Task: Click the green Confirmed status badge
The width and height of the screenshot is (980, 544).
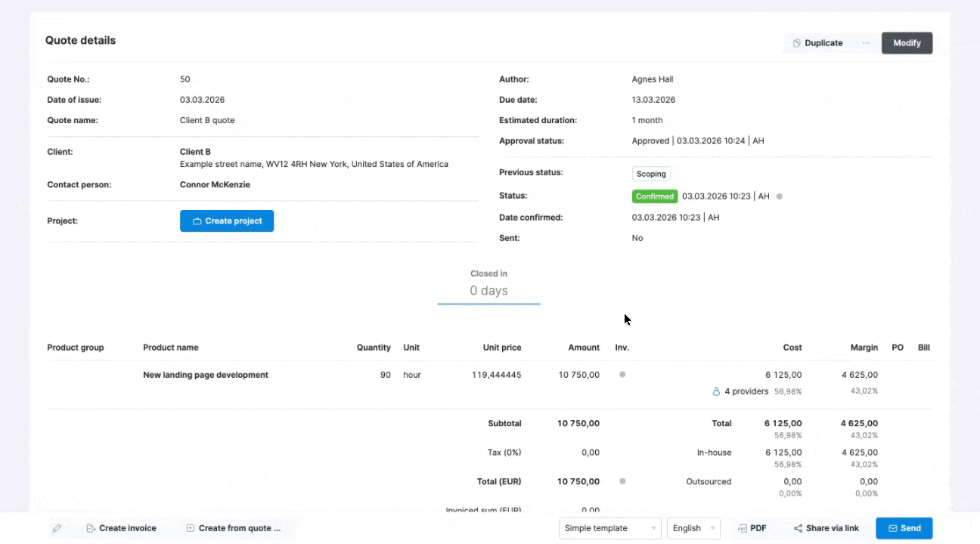Action: 655,196
